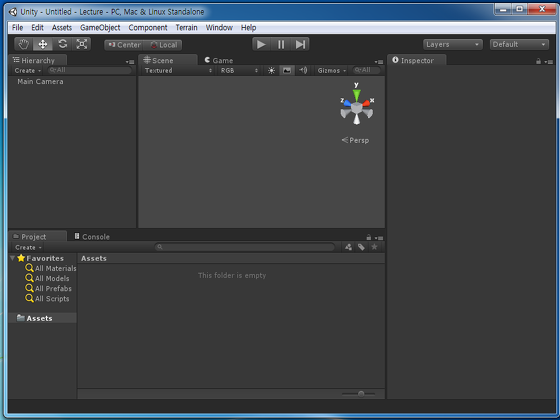Image resolution: width=560 pixels, height=420 pixels.
Task: Click the Assets breadcrumb header
Action: tap(94, 258)
